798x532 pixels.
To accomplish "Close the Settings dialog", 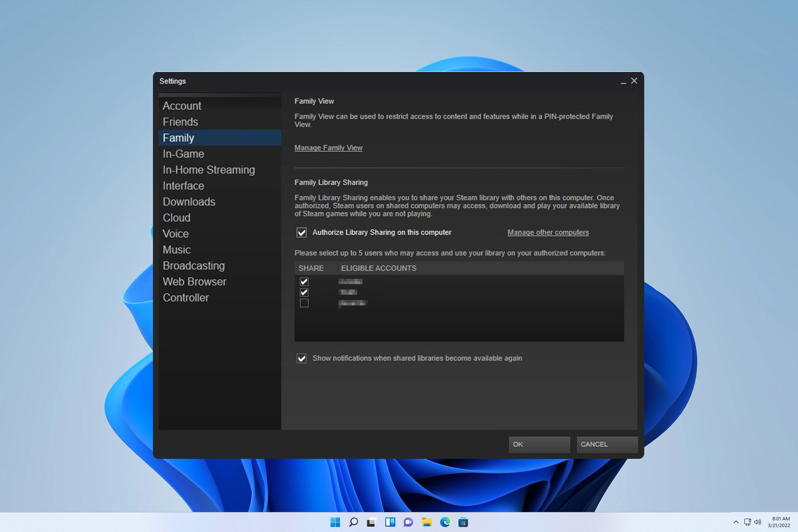I will click(634, 81).
